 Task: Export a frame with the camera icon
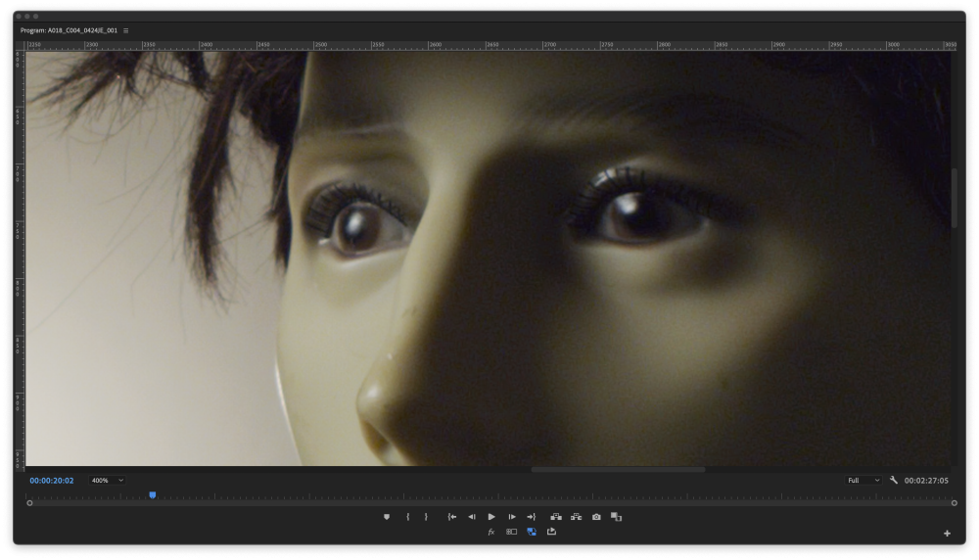596,517
